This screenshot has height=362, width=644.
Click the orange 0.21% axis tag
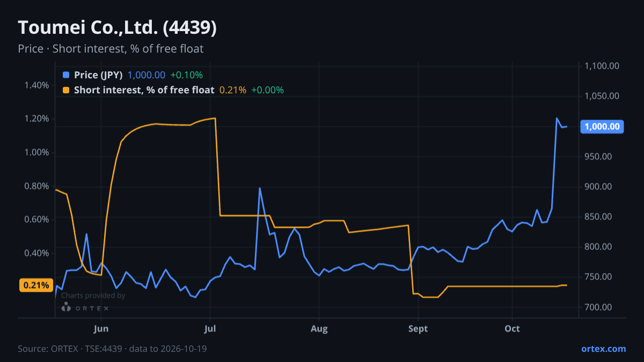click(x=36, y=285)
